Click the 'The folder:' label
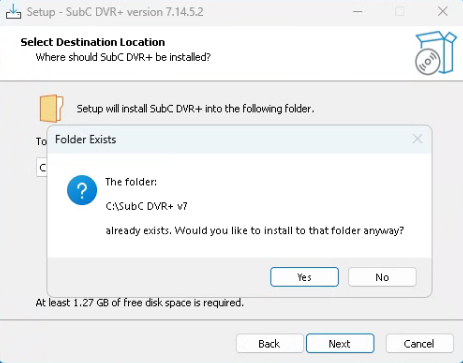This screenshot has height=363, width=463. [131, 182]
